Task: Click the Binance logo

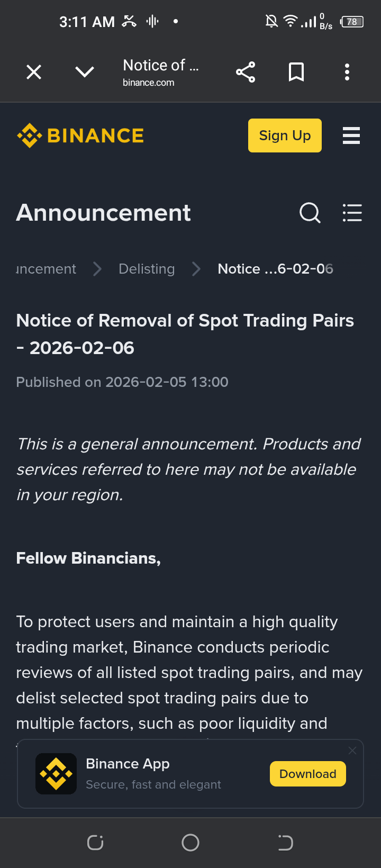Action: (x=80, y=135)
